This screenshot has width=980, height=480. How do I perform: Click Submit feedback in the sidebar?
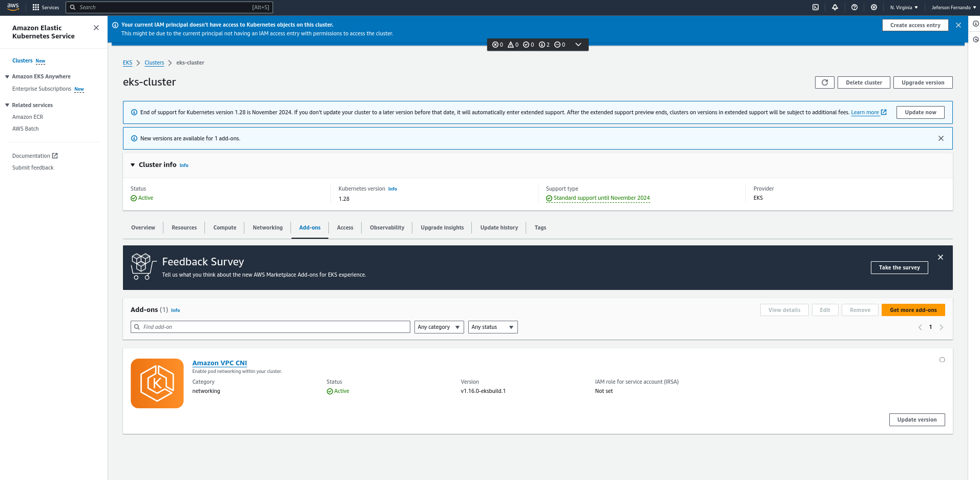(33, 168)
